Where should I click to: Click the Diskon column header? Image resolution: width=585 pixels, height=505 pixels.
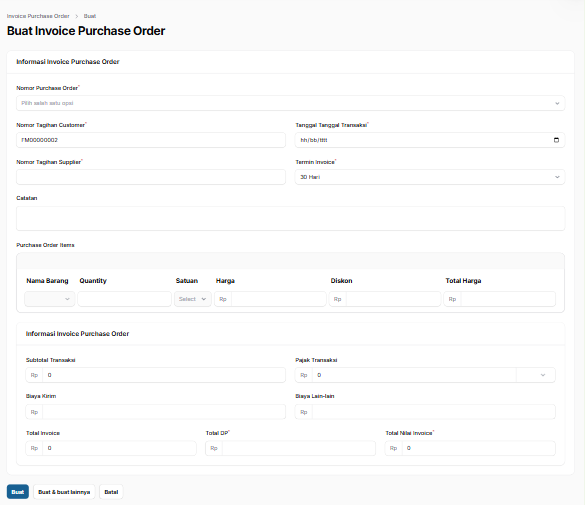click(x=341, y=281)
